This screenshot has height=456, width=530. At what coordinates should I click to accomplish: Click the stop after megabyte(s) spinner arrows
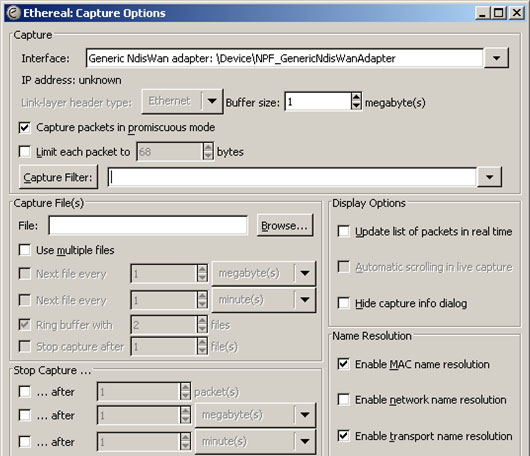(x=185, y=415)
